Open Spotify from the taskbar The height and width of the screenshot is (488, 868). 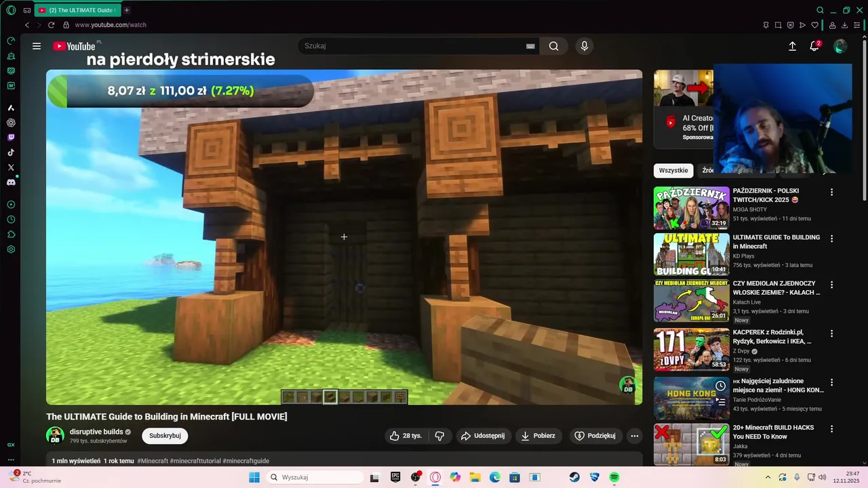(614, 477)
